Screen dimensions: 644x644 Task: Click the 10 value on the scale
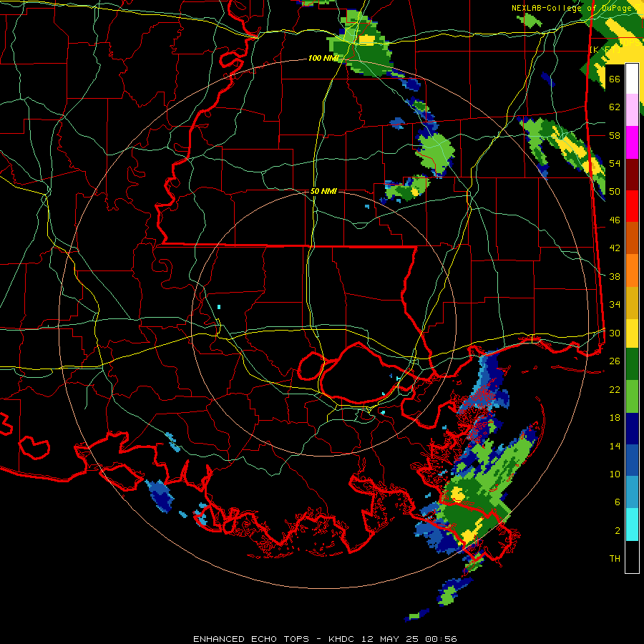pos(615,474)
